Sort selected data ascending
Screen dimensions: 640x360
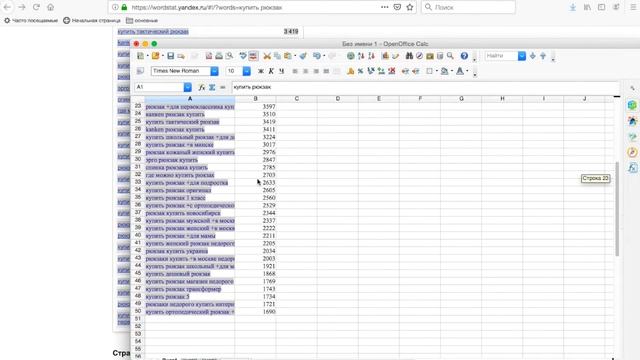pos(361,56)
